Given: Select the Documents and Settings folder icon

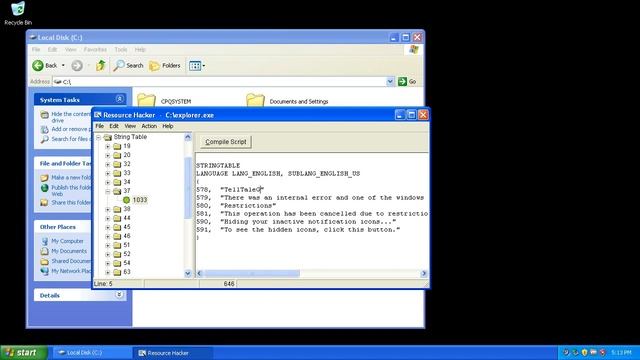Looking at the screenshot, I should tap(255, 100).
